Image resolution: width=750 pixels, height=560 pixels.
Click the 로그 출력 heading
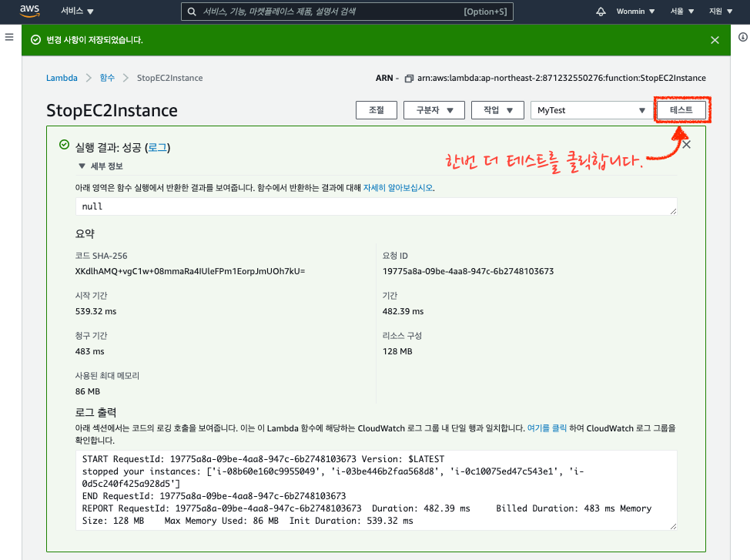(x=95, y=413)
